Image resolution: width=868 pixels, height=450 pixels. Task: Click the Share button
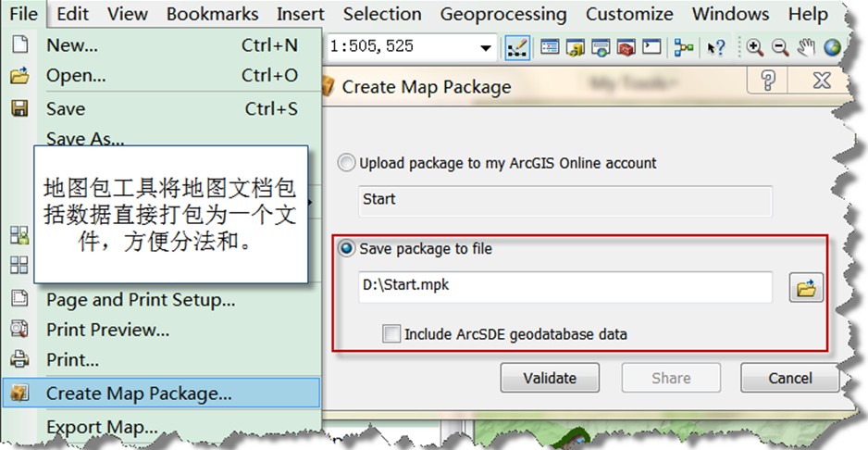pos(671,378)
